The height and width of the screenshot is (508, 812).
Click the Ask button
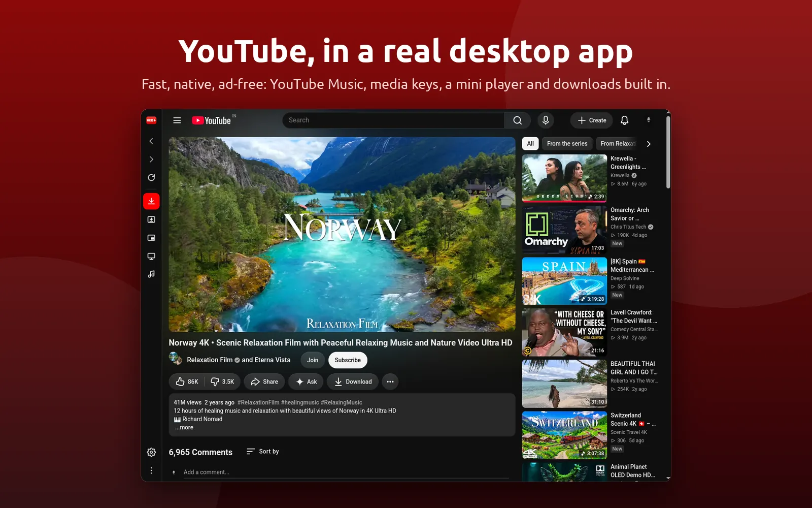pos(307,382)
